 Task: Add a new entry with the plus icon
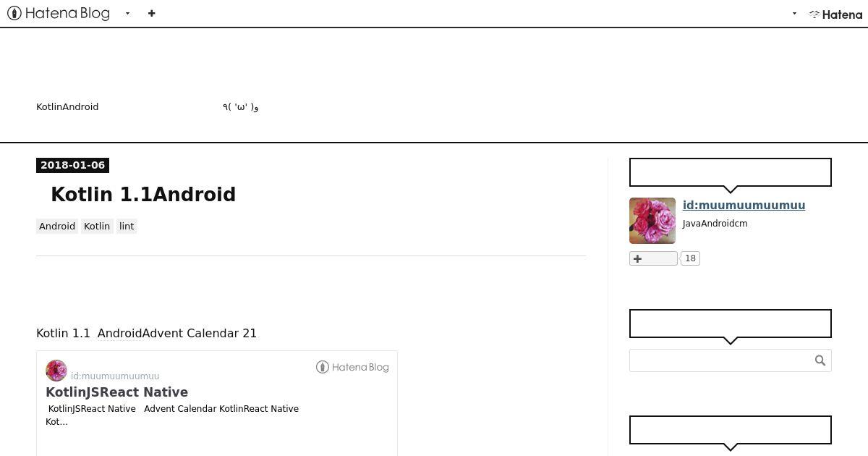tap(151, 13)
